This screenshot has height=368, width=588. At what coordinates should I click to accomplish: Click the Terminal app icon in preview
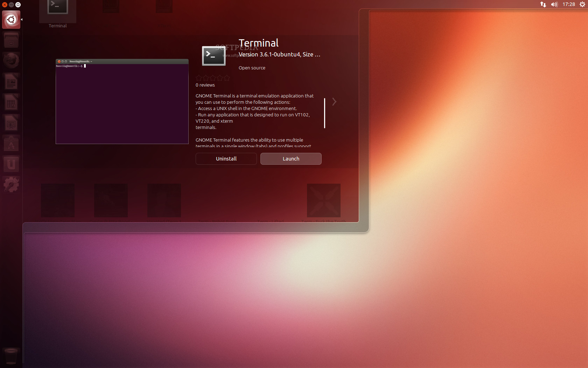click(213, 56)
